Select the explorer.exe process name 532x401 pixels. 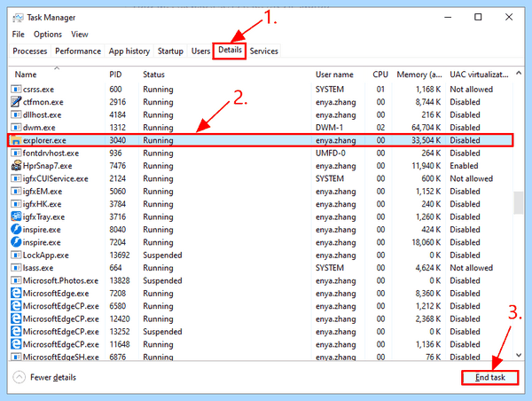(44, 140)
